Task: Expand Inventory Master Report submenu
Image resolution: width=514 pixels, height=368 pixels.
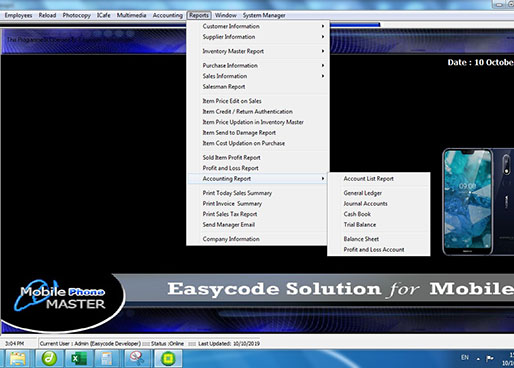Action: (x=258, y=51)
